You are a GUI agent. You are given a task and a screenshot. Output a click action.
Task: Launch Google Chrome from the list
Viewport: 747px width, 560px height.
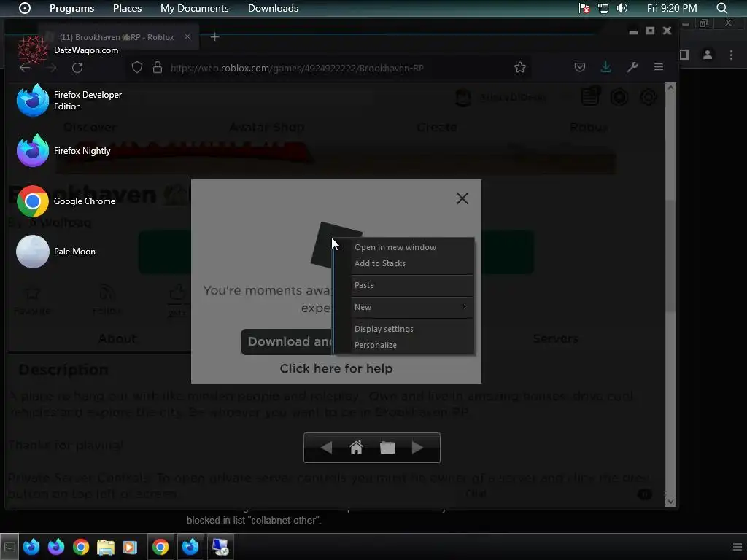pyautogui.click(x=66, y=201)
